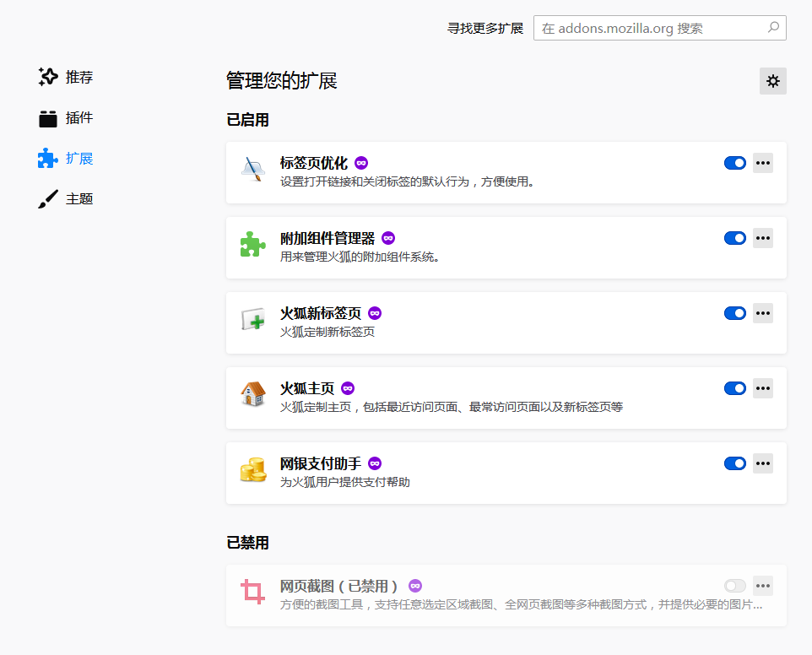Select the 推荐 (Recommended) sidebar icon

tap(46, 77)
